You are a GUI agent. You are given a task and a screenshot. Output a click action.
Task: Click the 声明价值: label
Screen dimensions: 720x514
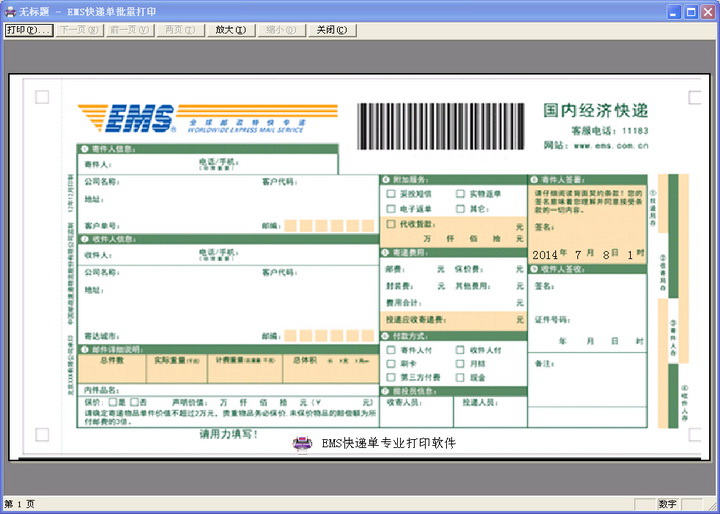click(190, 402)
